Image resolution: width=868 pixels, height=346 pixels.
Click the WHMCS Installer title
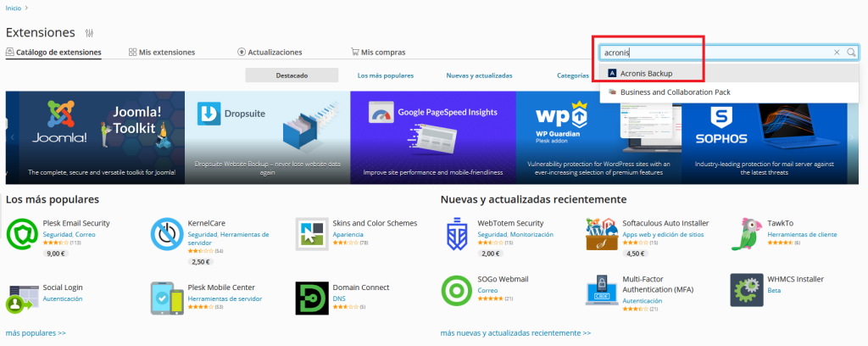coord(795,279)
